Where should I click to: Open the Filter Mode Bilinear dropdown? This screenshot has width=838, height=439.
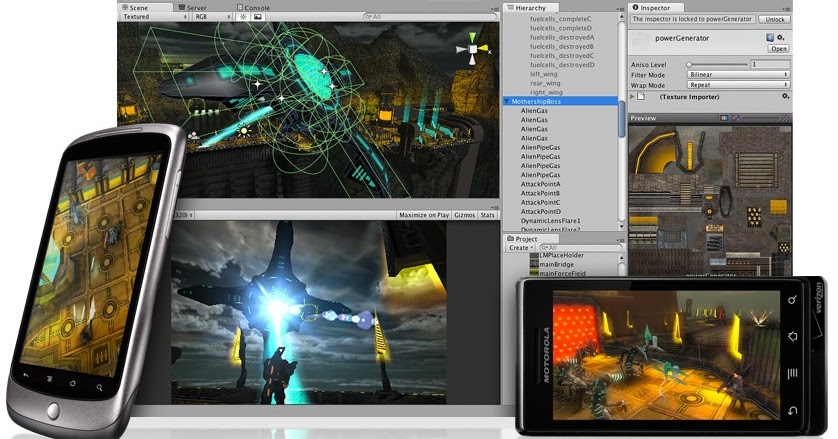tap(738, 74)
